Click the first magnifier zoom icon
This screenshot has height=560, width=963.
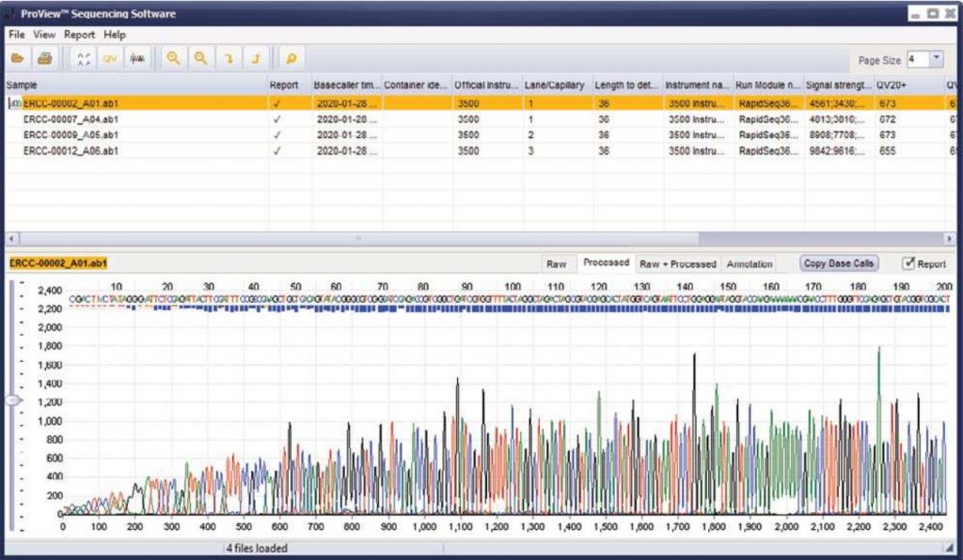(x=174, y=58)
